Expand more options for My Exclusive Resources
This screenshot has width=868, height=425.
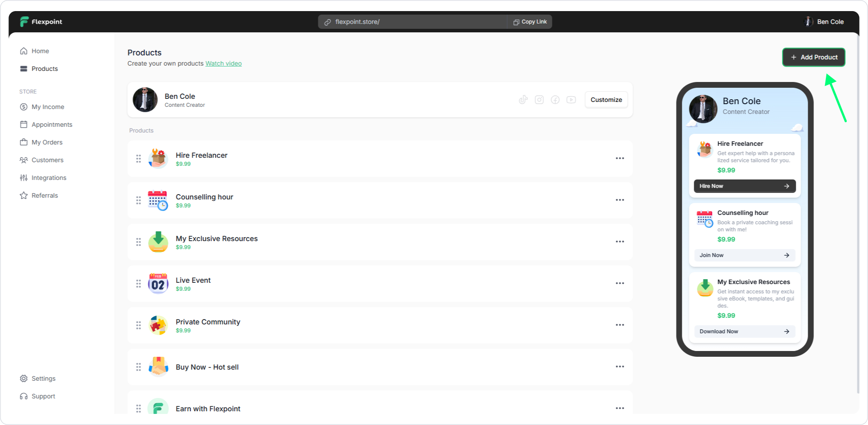tap(619, 242)
